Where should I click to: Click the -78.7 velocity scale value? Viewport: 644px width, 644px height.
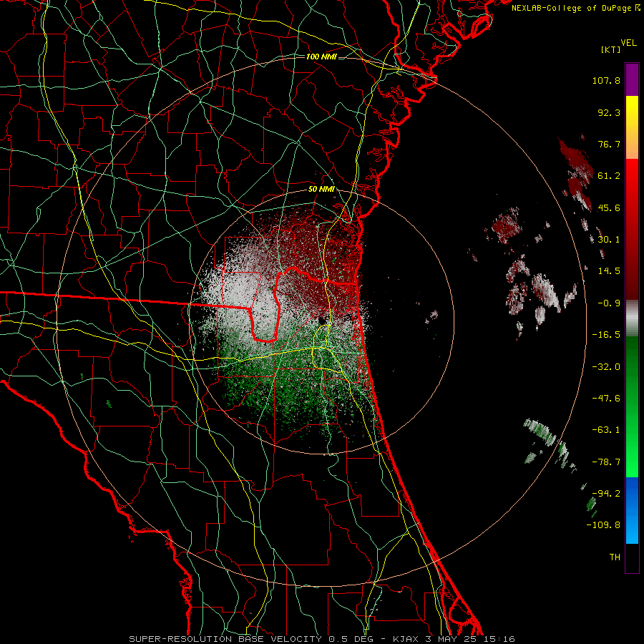coord(606,462)
